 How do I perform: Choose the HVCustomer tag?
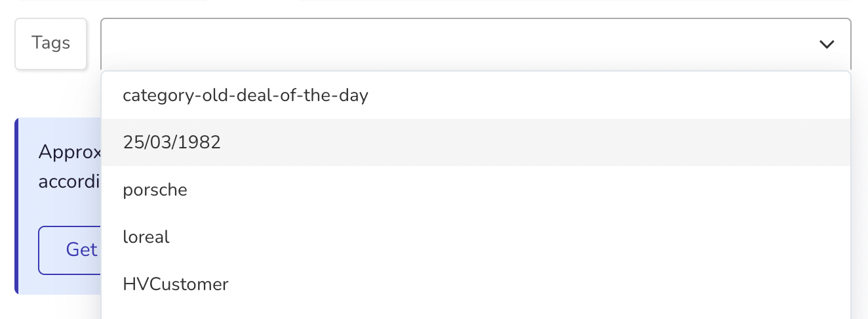tap(176, 284)
